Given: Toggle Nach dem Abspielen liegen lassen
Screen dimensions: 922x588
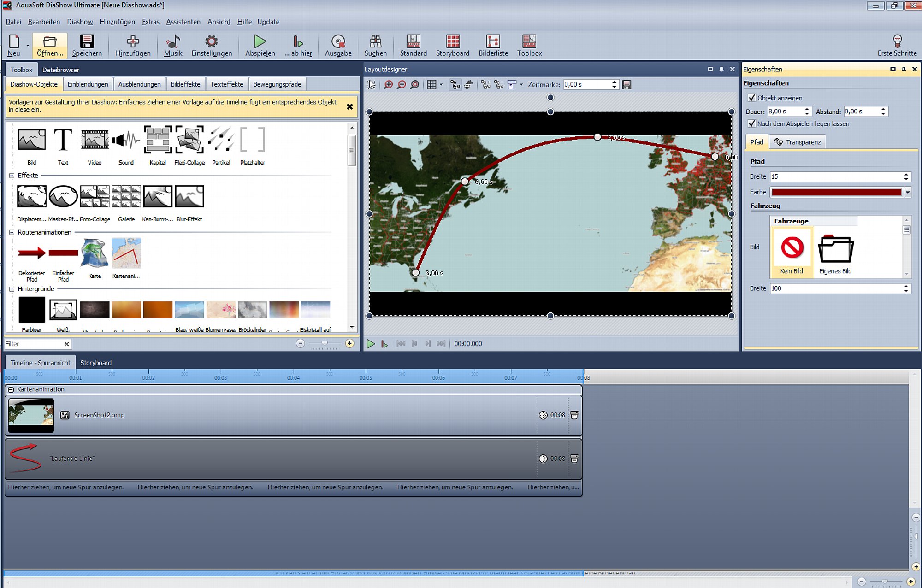Looking at the screenshot, I should tap(752, 123).
